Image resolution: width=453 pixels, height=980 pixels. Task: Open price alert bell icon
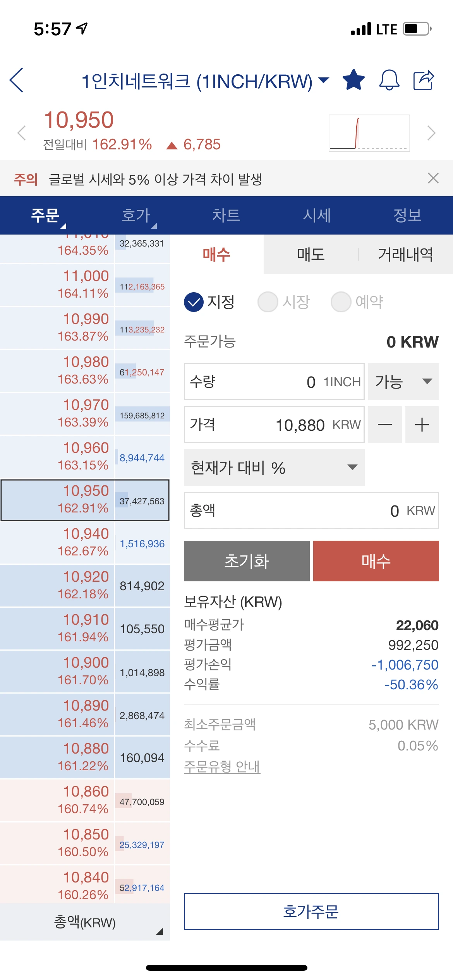click(x=389, y=80)
